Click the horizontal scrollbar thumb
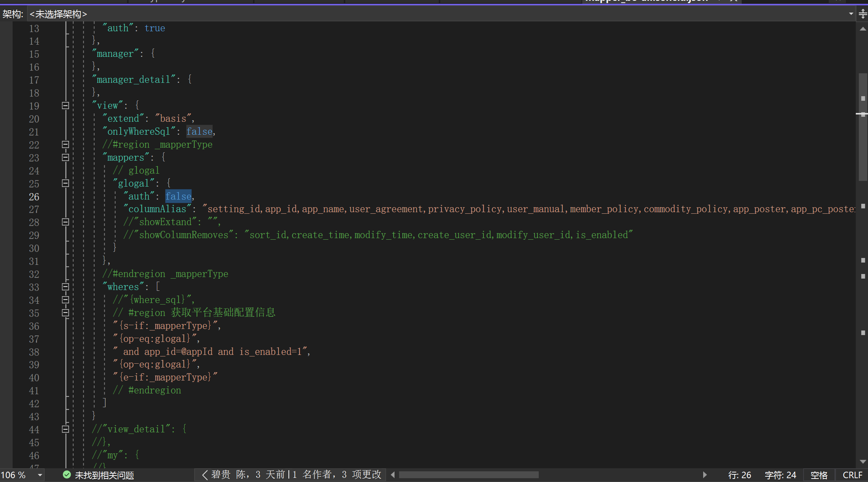 pos(469,475)
